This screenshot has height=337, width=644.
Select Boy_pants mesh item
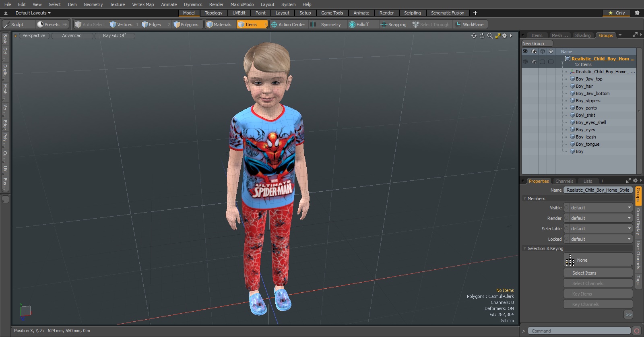point(586,108)
